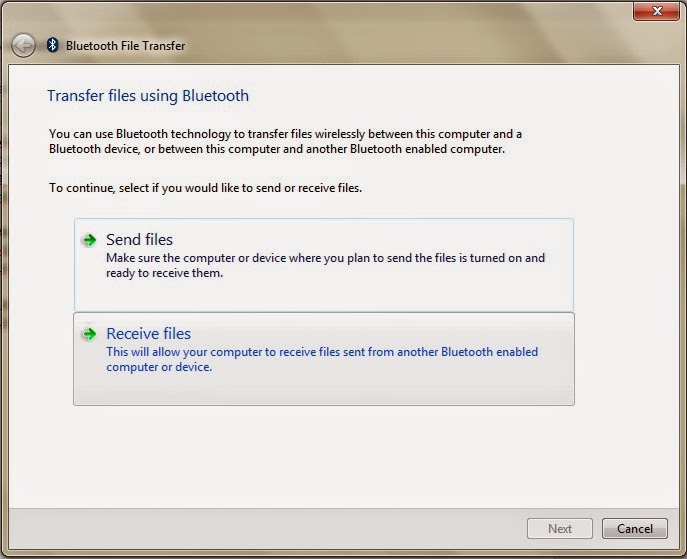Choose the Send files option

coord(324,265)
